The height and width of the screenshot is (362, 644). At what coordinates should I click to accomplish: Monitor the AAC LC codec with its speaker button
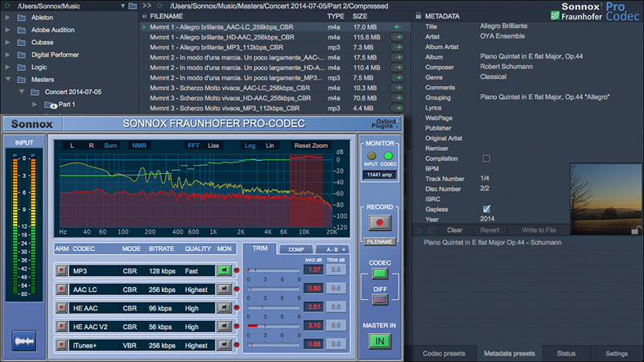224,289
